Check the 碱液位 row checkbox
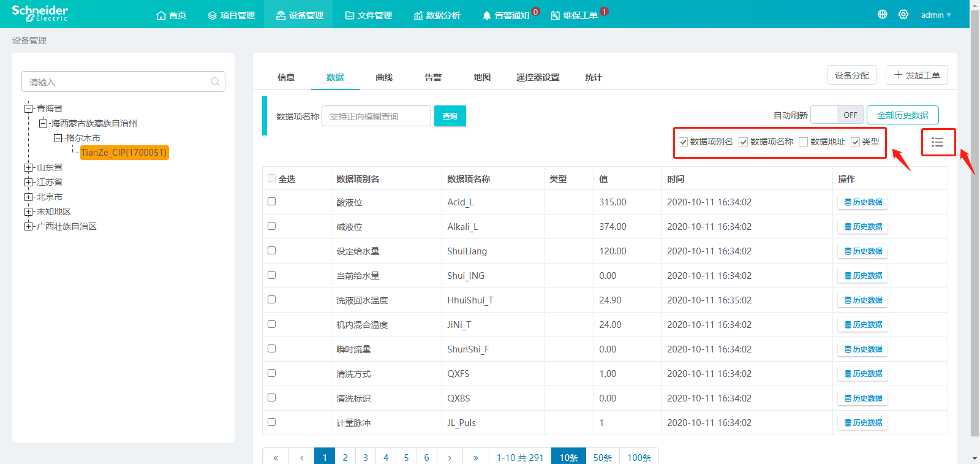The height and width of the screenshot is (464, 980). pyautogui.click(x=272, y=226)
